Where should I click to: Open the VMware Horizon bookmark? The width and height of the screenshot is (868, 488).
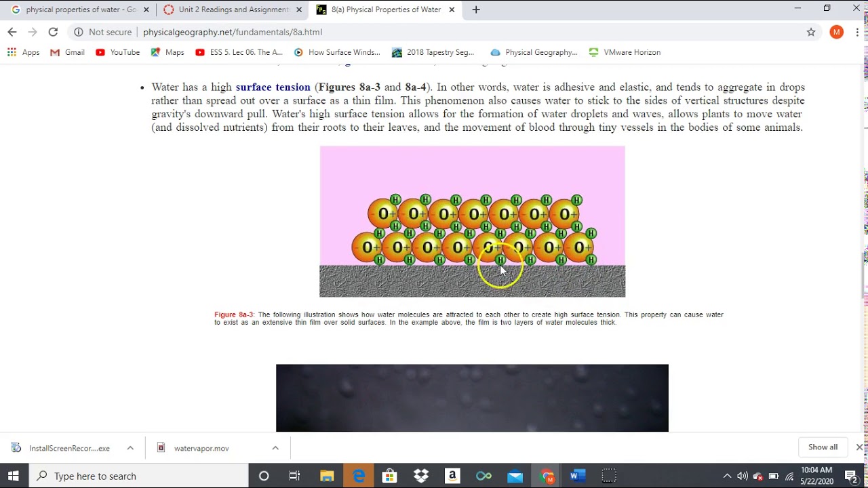point(625,52)
